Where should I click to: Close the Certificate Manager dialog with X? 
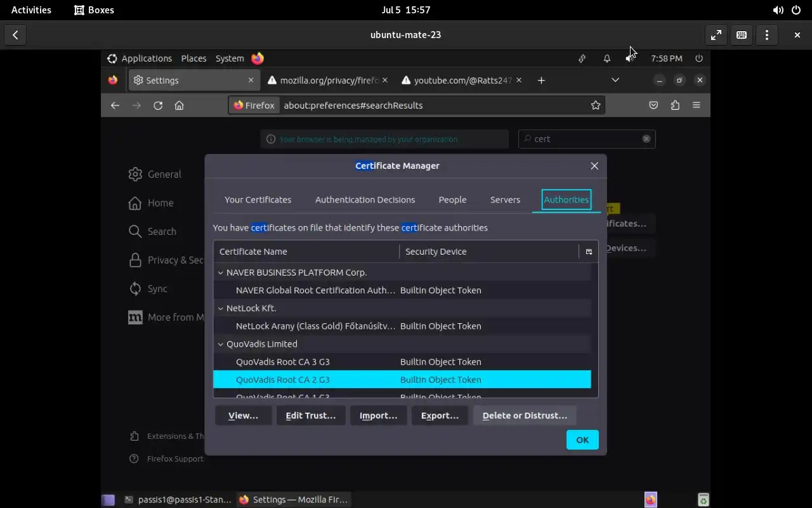(x=594, y=166)
